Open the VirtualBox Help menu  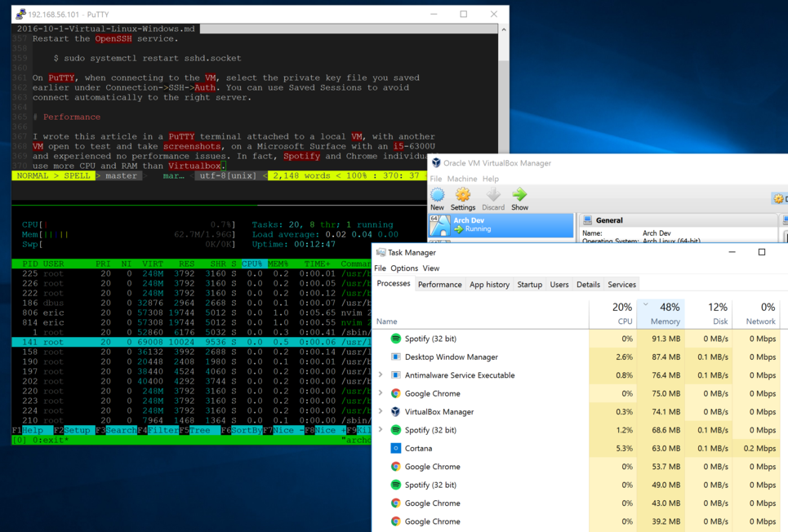491,179
